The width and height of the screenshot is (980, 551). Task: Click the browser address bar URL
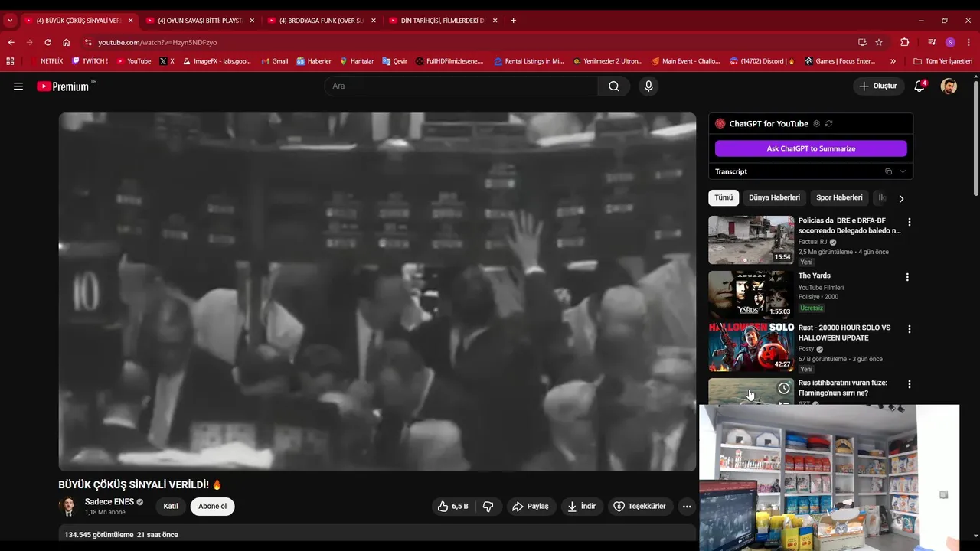(x=158, y=42)
